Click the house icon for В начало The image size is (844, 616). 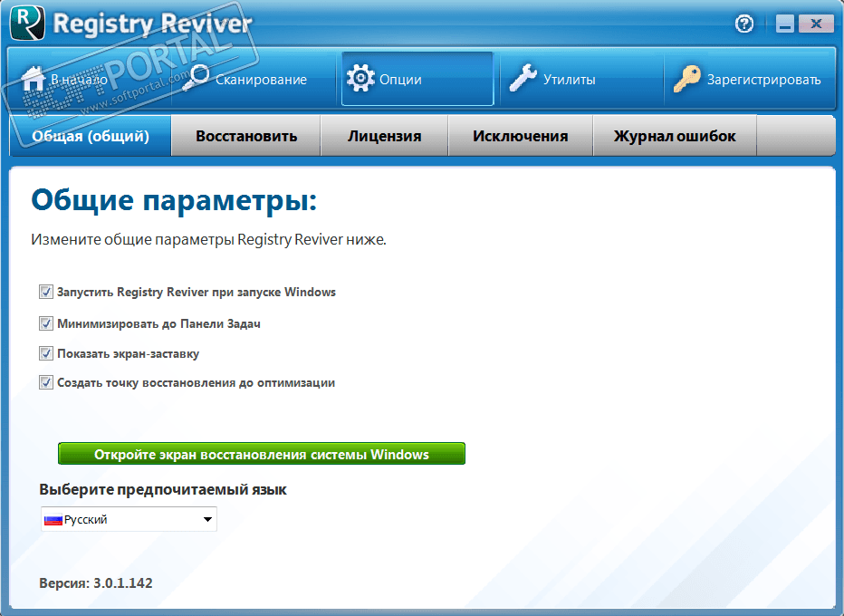[x=33, y=79]
